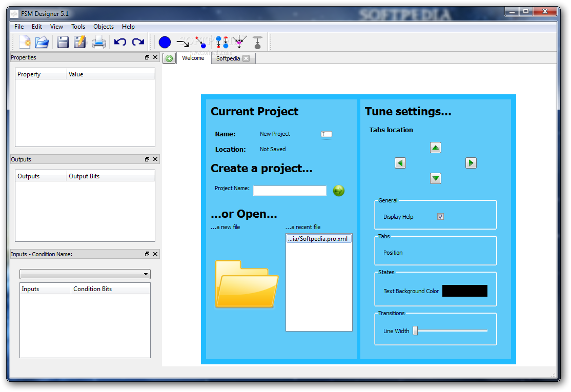Open the Condition Name dropdown

(85, 274)
